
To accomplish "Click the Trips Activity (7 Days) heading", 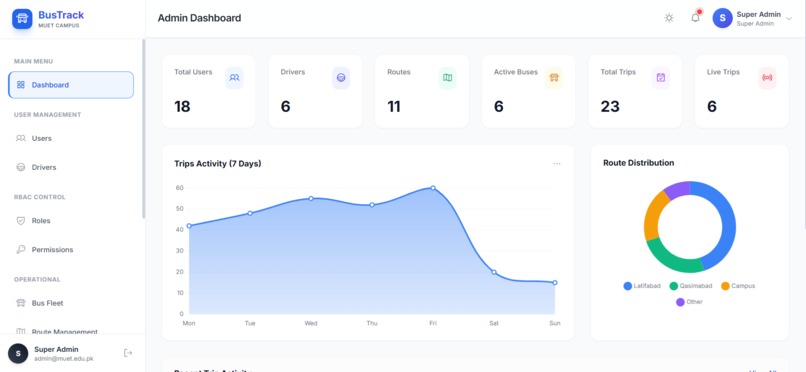I will coord(217,163).
